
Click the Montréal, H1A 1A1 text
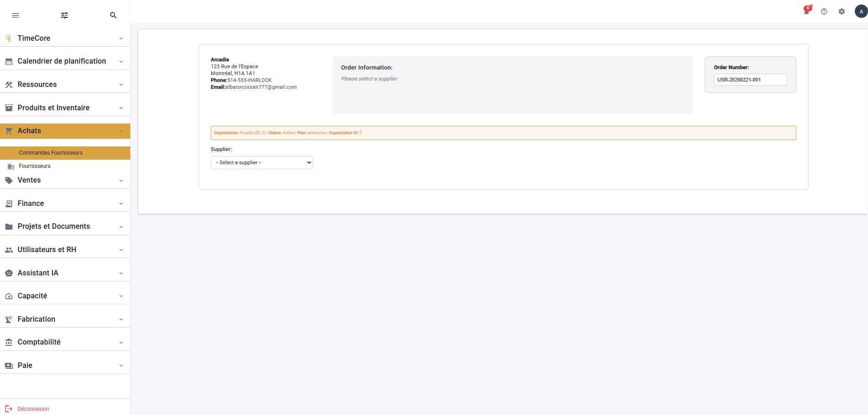coord(233,73)
